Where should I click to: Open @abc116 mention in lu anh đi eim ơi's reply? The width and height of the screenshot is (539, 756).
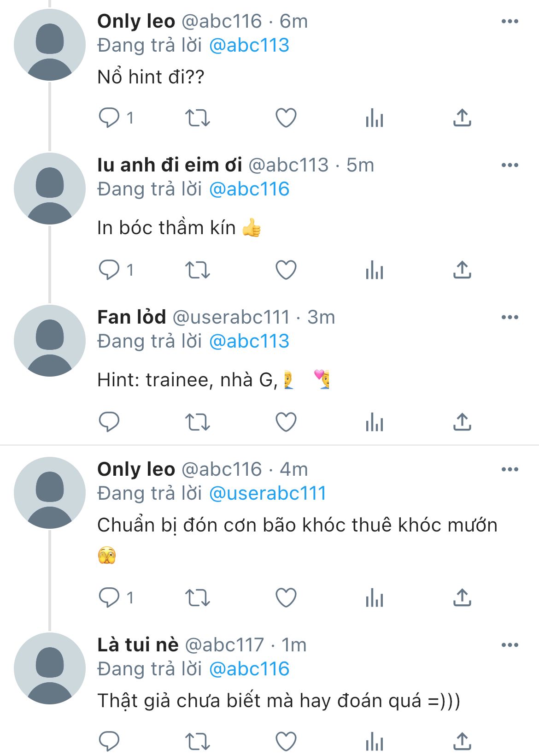tap(249, 189)
